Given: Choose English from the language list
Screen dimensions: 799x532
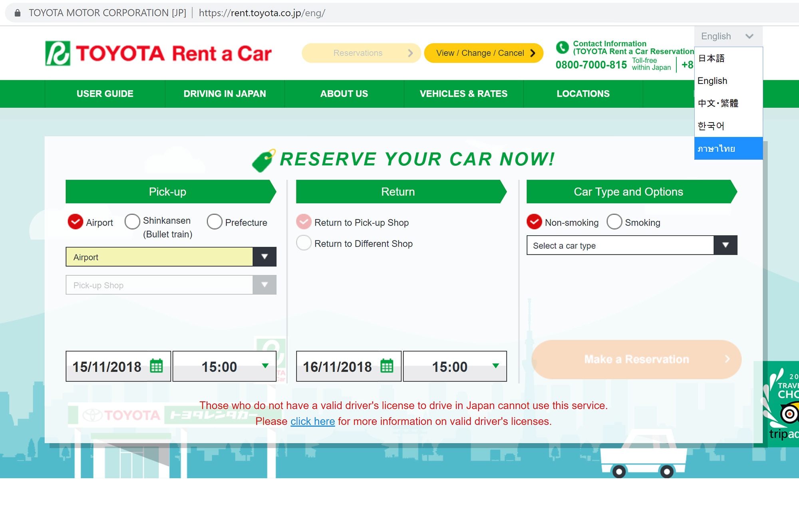Looking at the screenshot, I should pyautogui.click(x=728, y=81).
